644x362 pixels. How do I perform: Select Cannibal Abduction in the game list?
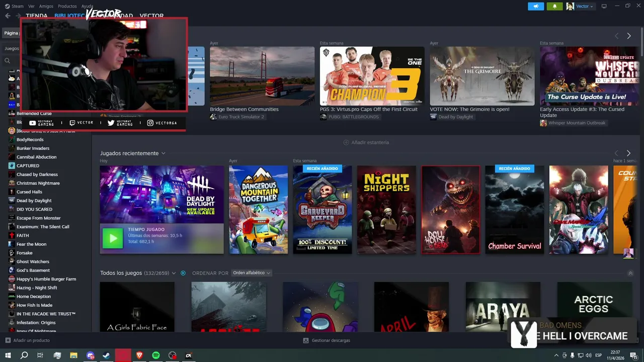(x=36, y=157)
